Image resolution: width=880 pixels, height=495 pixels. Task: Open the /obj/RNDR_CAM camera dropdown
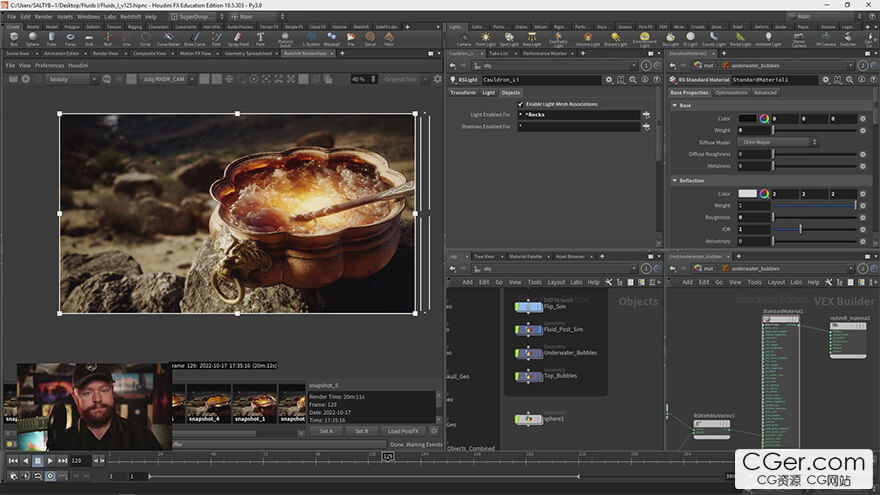click(x=167, y=79)
